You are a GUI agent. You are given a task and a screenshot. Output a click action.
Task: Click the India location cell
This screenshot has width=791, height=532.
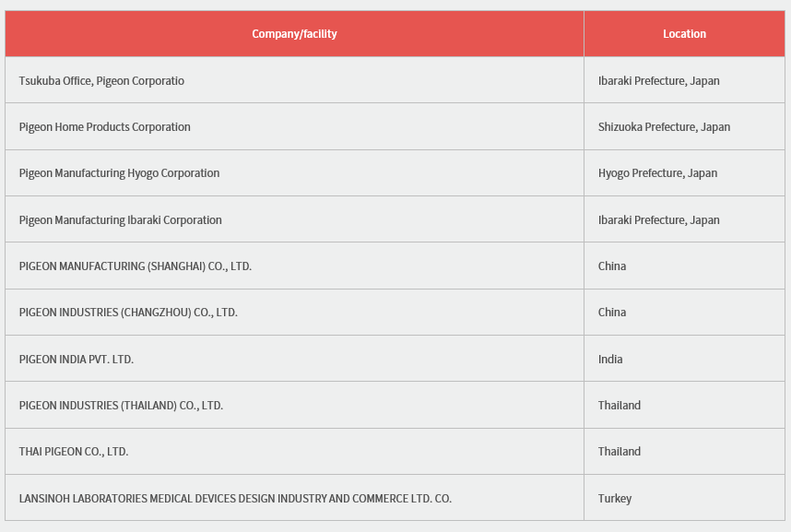[x=610, y=360]
